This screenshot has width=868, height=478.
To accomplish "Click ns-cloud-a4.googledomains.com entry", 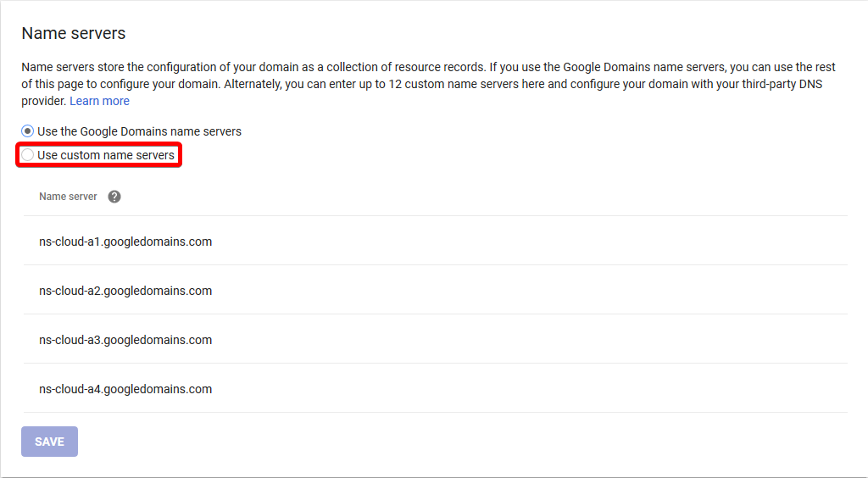I will (x=125, y=390).
